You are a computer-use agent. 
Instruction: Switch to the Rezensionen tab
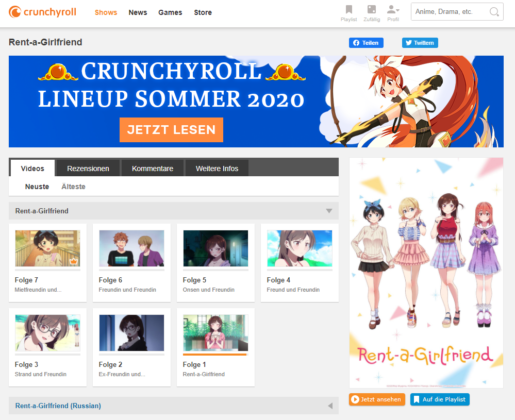pyautogui.click(x=88, y=168)
